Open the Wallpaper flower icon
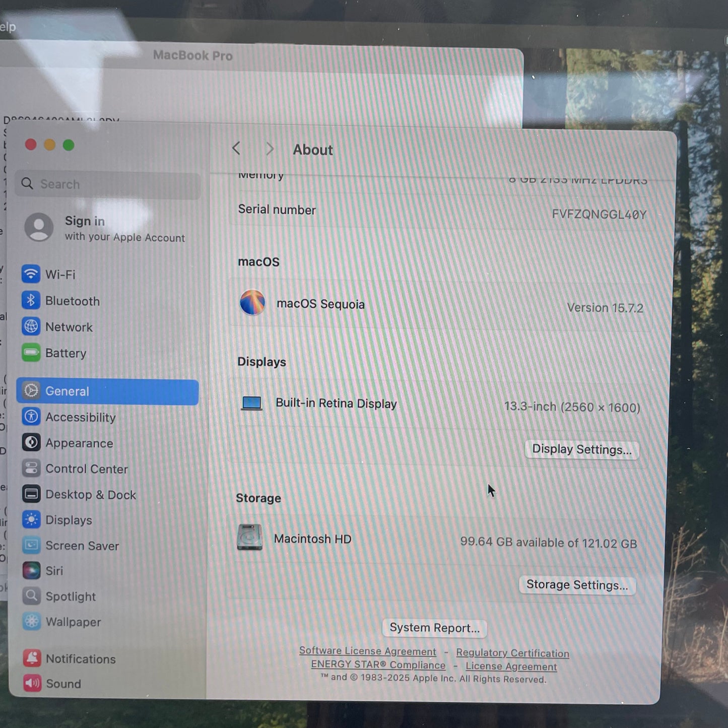 point(31,622)
